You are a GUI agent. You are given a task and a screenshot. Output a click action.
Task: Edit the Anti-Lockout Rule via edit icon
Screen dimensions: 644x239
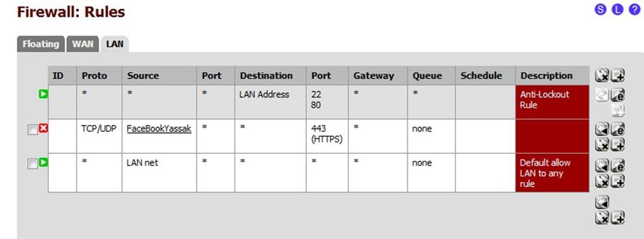617,96
